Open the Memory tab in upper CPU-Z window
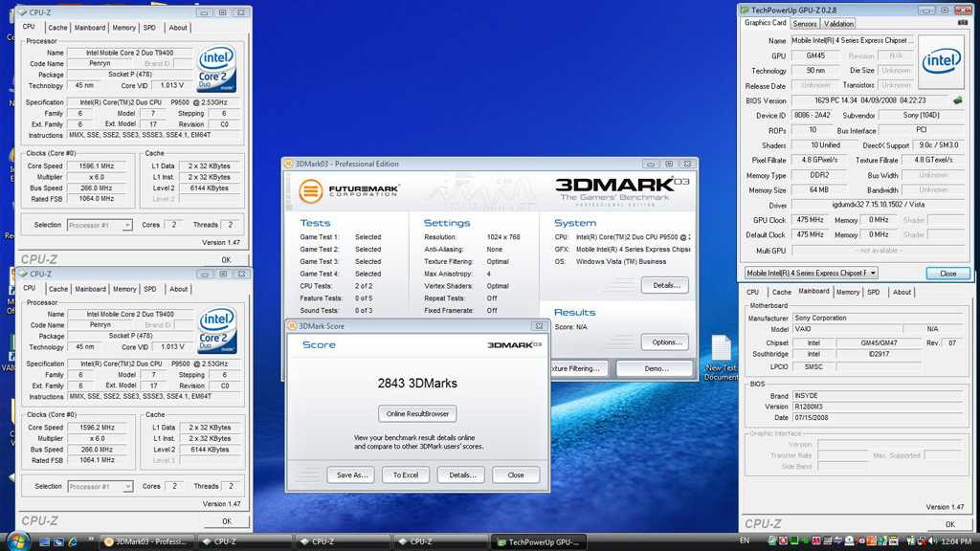 pos(123,28)
